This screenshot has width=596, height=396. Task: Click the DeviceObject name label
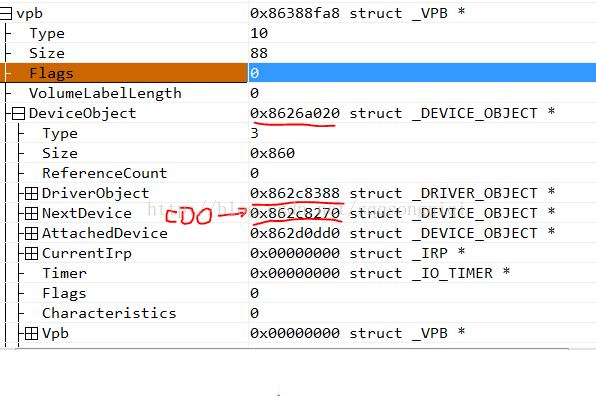click(x=82, y=113)
